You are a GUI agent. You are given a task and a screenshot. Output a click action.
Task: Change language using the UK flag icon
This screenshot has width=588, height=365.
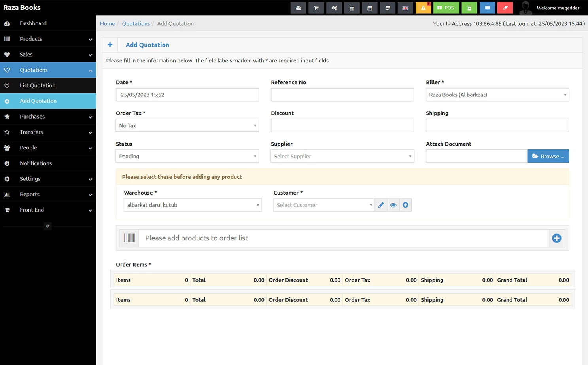[x=405, y=8]
